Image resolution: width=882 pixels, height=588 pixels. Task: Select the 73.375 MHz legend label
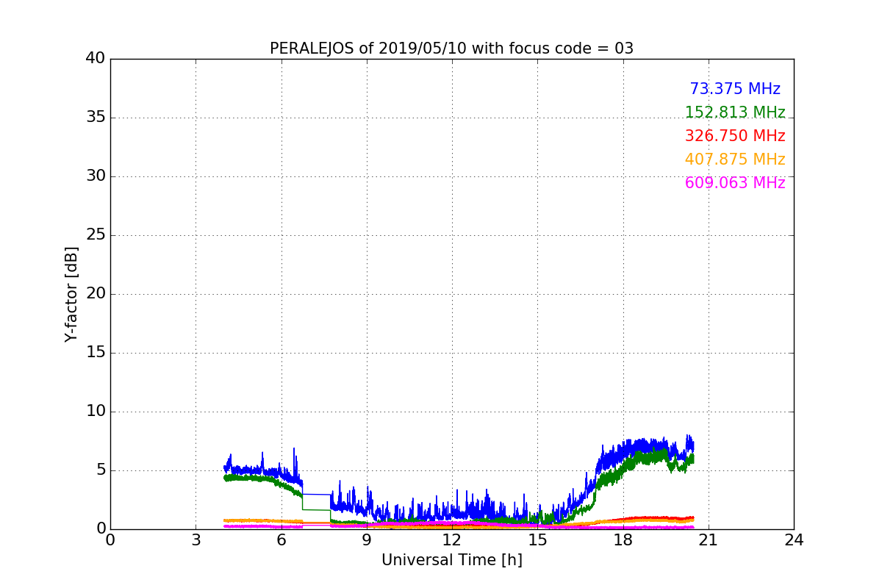[735, 89]
